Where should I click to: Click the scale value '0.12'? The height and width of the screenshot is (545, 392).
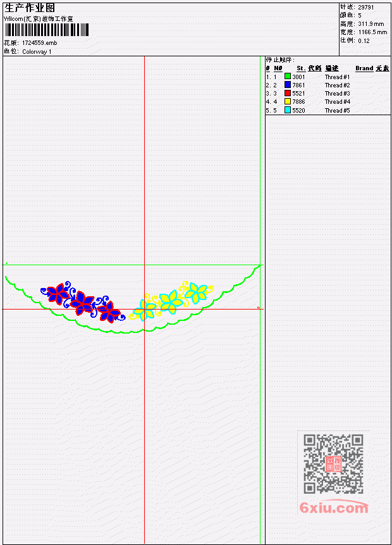tap(364, 41)
